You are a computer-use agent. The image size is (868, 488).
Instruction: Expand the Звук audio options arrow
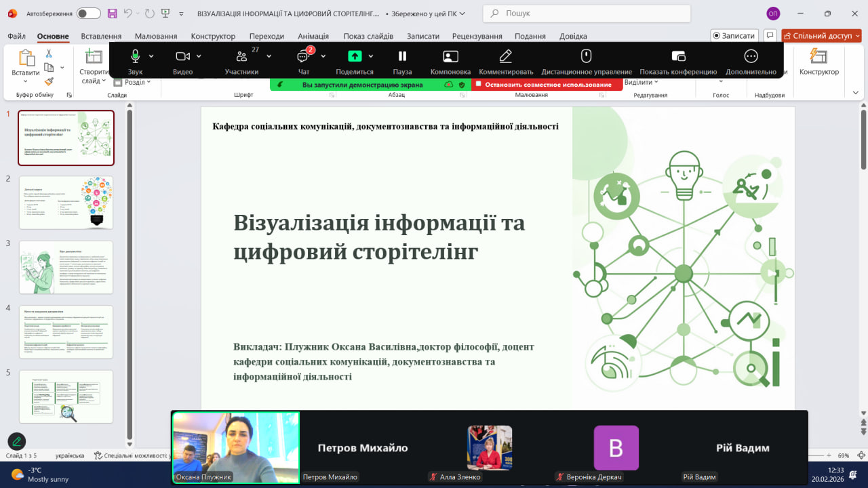click(151, 56)
